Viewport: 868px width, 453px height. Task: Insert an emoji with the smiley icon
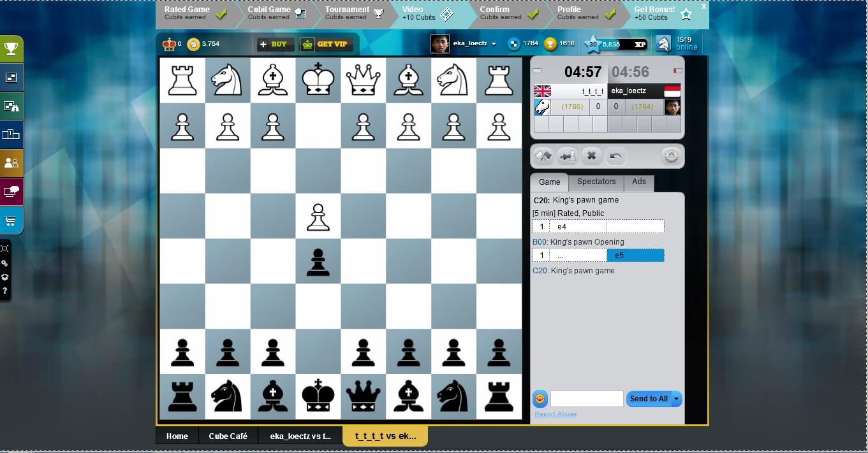click(540, 399)
